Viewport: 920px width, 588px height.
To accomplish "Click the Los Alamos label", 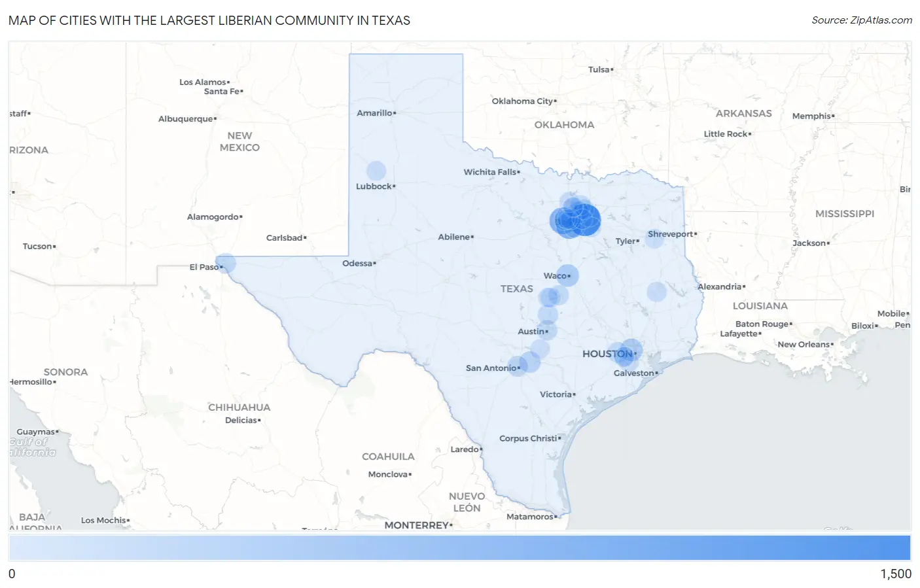I will coord(203,82).
